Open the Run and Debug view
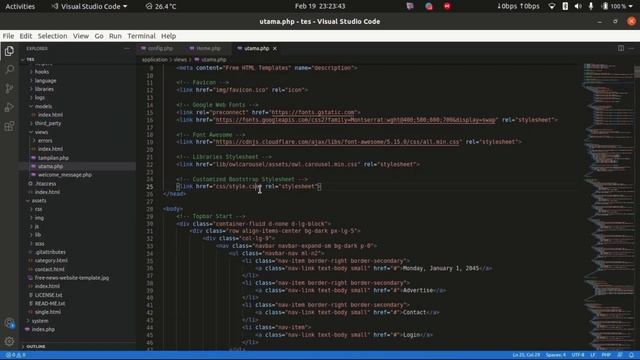 pyautogui.click(x=9, y=107)
